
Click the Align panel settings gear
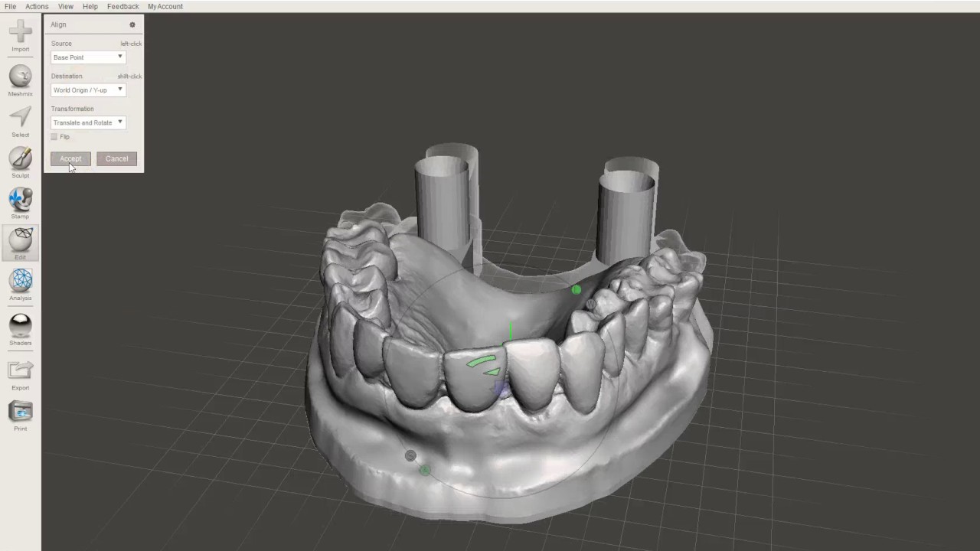tap(132, 24)
